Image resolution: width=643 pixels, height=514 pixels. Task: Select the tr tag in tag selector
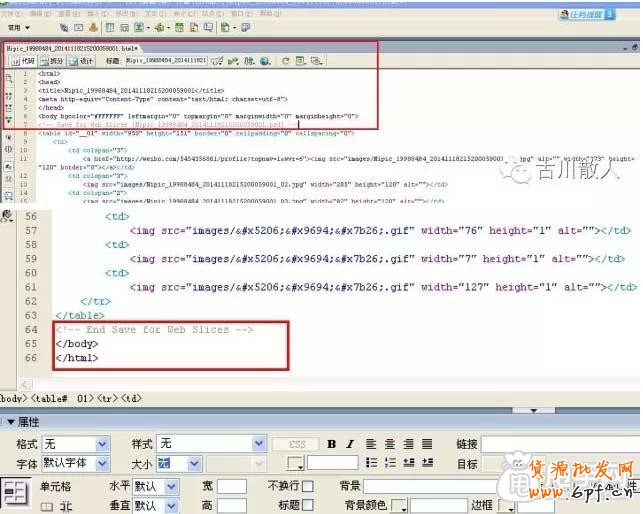click(x=107, y=398)
